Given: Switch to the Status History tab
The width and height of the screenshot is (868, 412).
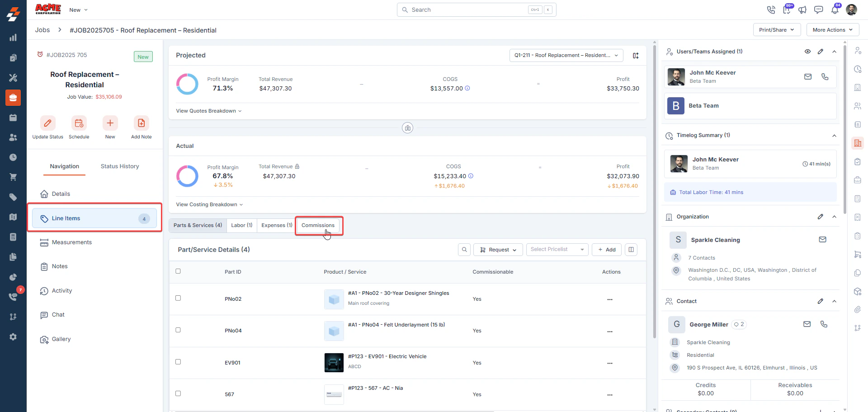Looking at the screenshot, I should pos(120,166).
